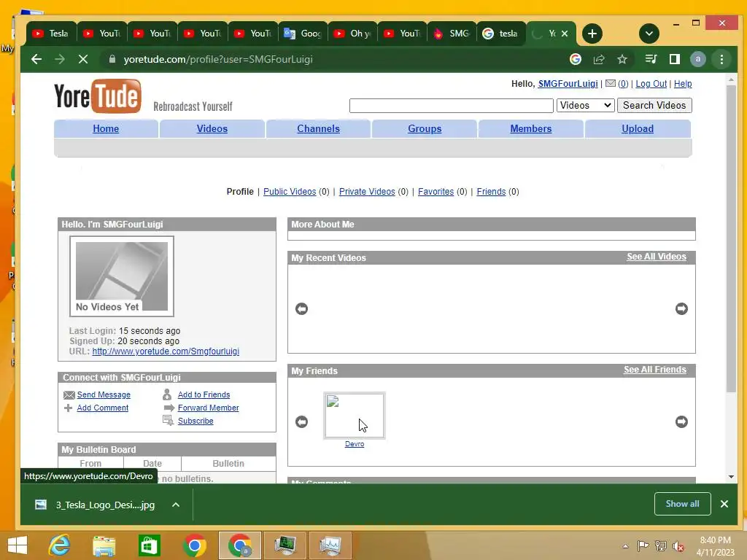Close the downloads bar

(x=724, y=504)
